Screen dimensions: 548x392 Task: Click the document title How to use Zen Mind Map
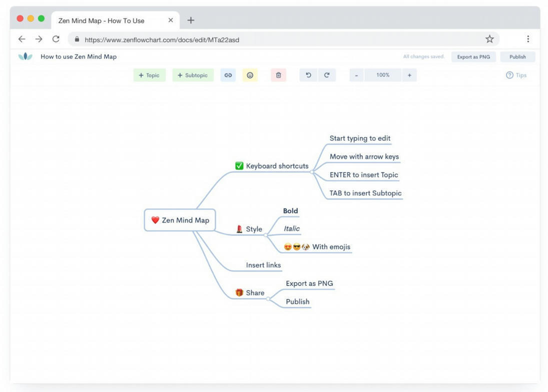coord(79,56)
